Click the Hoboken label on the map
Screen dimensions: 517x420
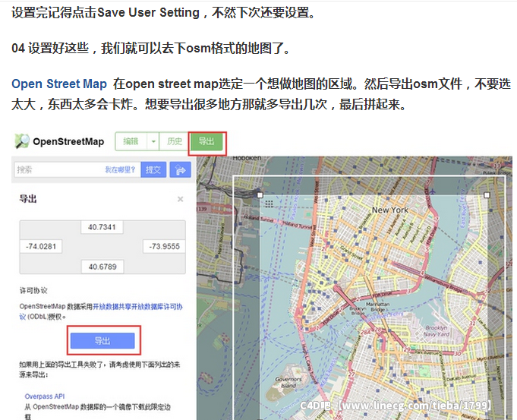(247, 159)
